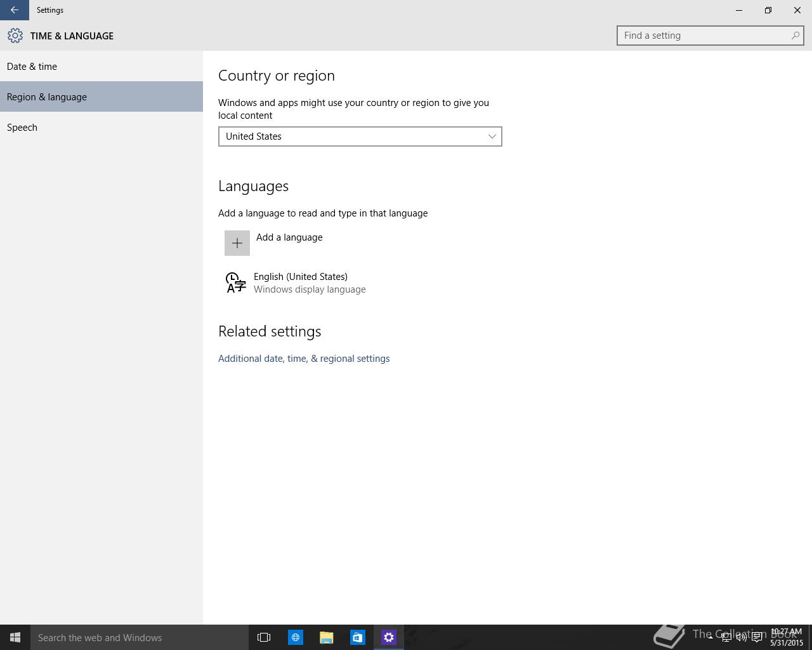Open the volume icon in system tray
The height and width of the screenshot is (650, 812).
[741, 637]
